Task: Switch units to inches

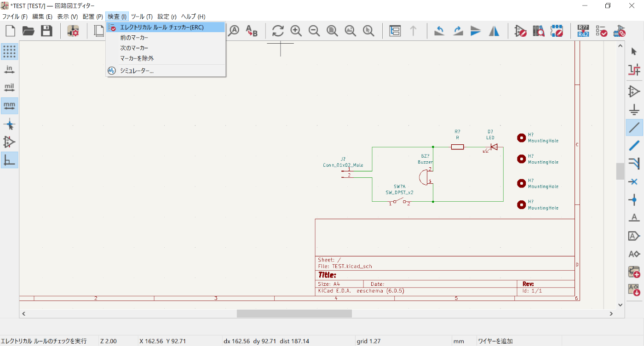Action: pyautogui.click(x=9, y=69)
